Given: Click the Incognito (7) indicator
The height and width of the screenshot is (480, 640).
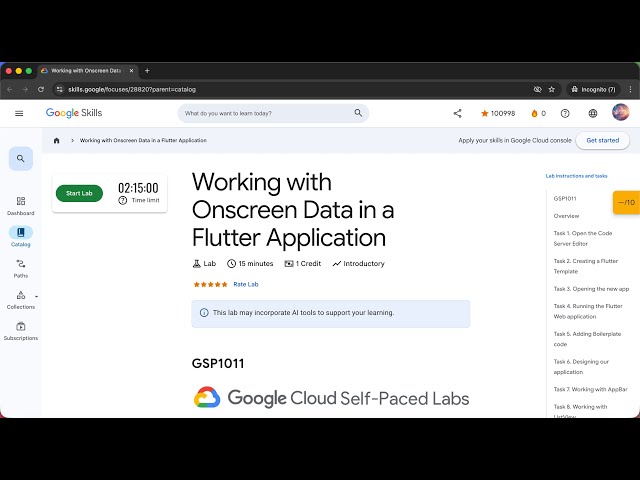Looking at the screenshot, I should (593, 89).
